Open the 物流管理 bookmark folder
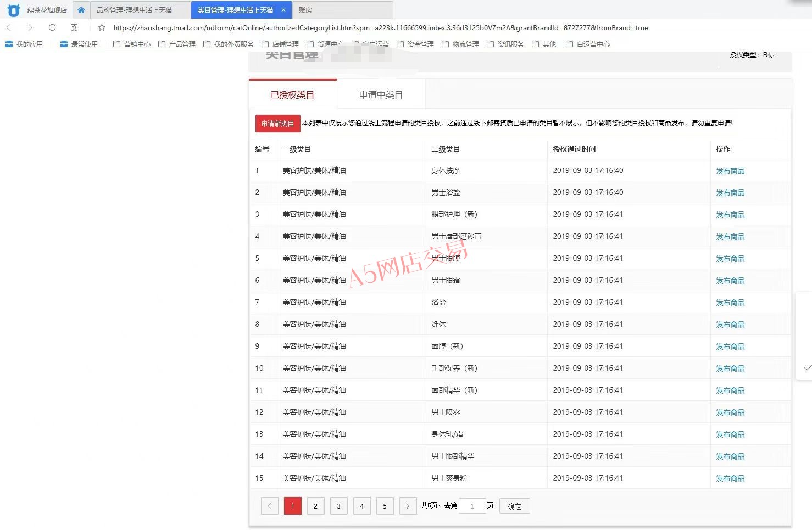 pyautogui.click(x=460, y=44)
